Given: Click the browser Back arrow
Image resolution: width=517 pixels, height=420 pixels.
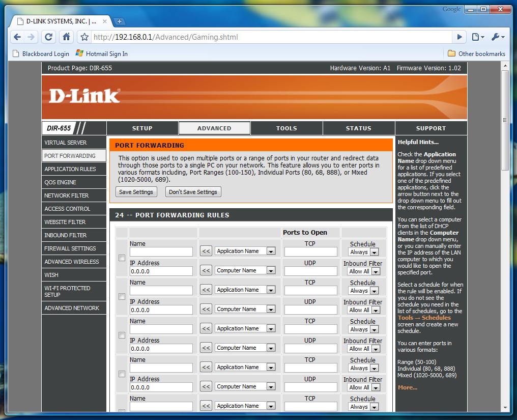Looking at the screenshot, I should (17, 37).
